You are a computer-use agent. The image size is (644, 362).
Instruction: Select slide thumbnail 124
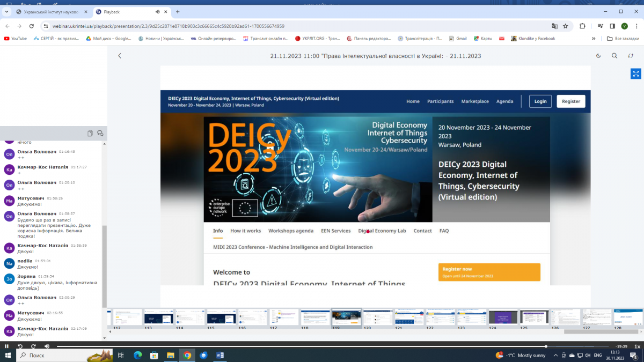[503, 317]
